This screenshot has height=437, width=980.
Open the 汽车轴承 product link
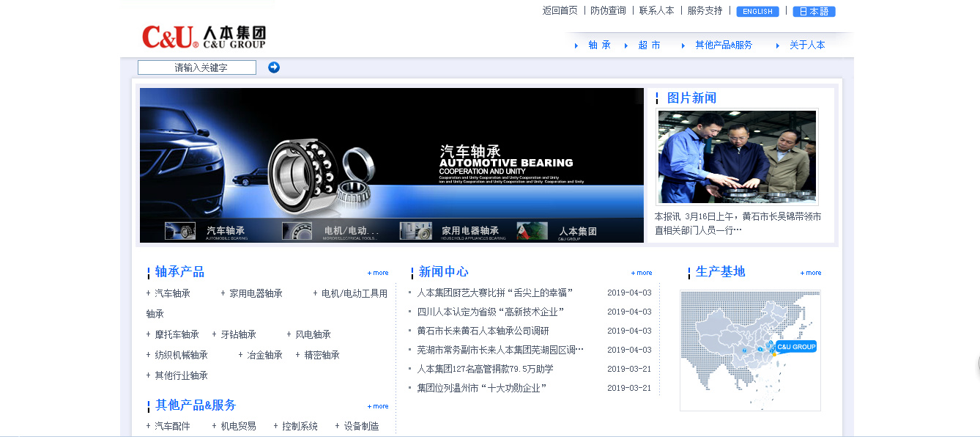point(171,292)
